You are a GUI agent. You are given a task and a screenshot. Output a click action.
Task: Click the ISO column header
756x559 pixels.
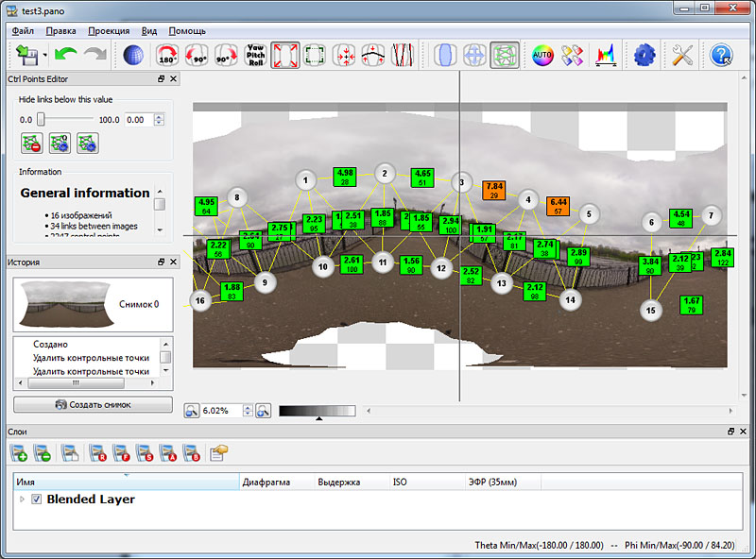[428, 482]
